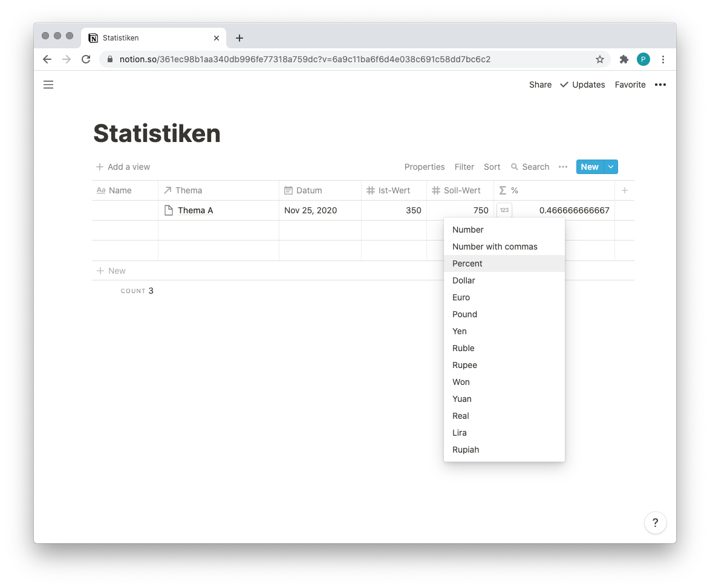Open the database view more options dots

point(563,167)
